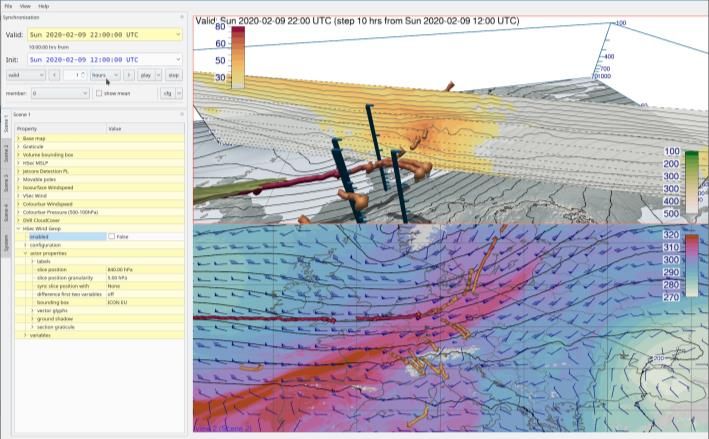Click sync slice position with None value
The image size is (709, 439).
tap(113, 286)
